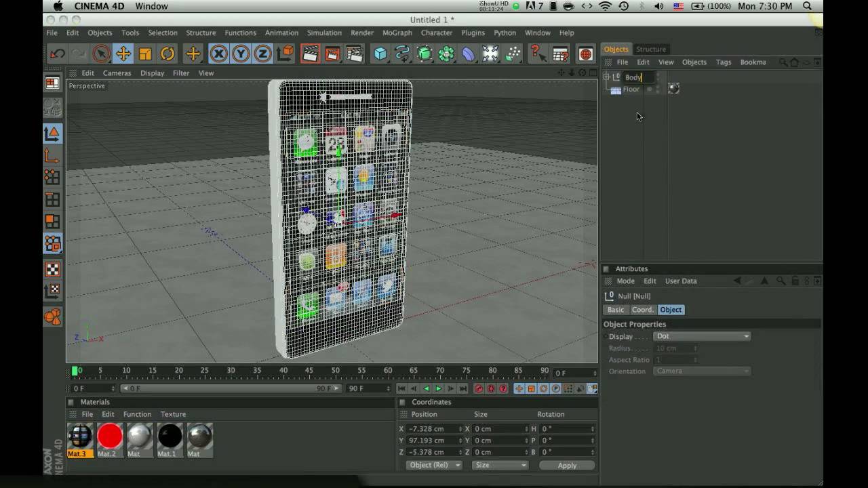Play the animation forwards
The image size is (868, 488).
coord(438,389)
